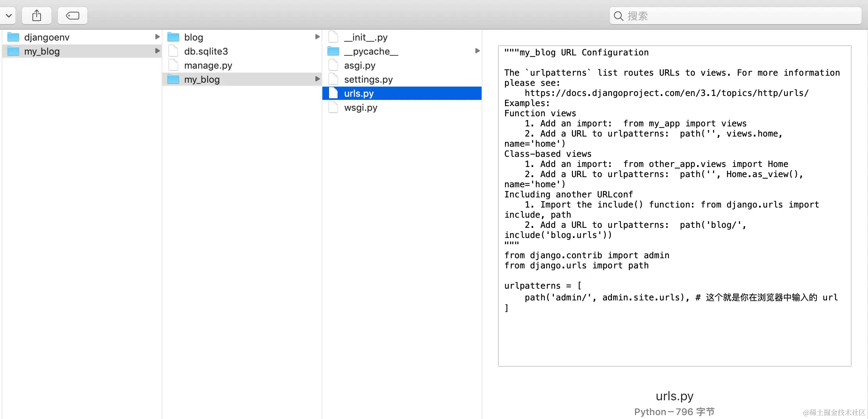Click the asgi.py file name
This screenshot has height=419, width=868.
[x=360, y=66]
